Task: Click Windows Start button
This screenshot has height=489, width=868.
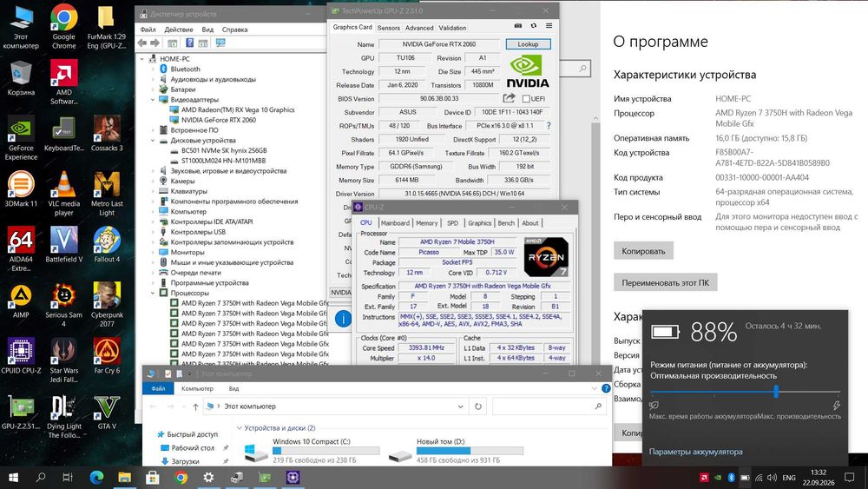Action: point(14,477)
